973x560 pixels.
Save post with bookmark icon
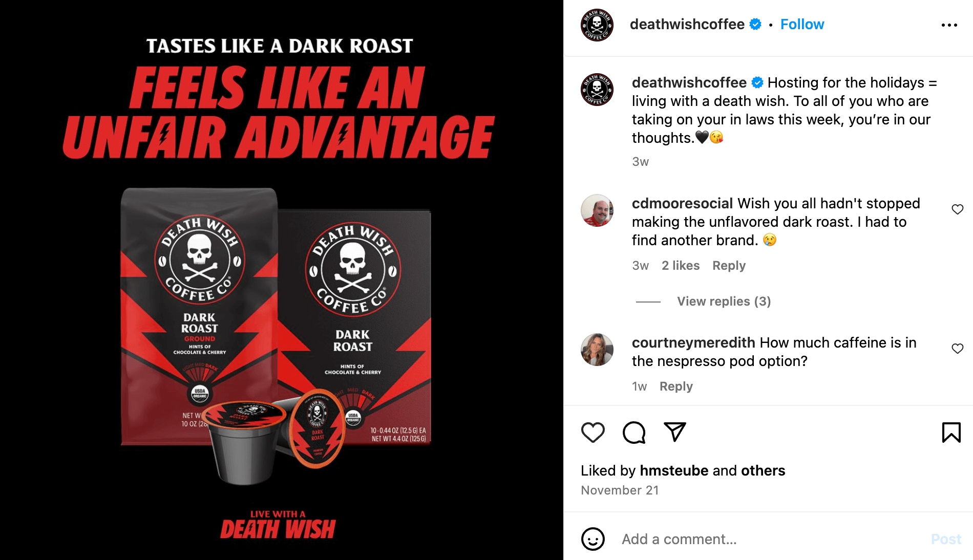(951, 433)
